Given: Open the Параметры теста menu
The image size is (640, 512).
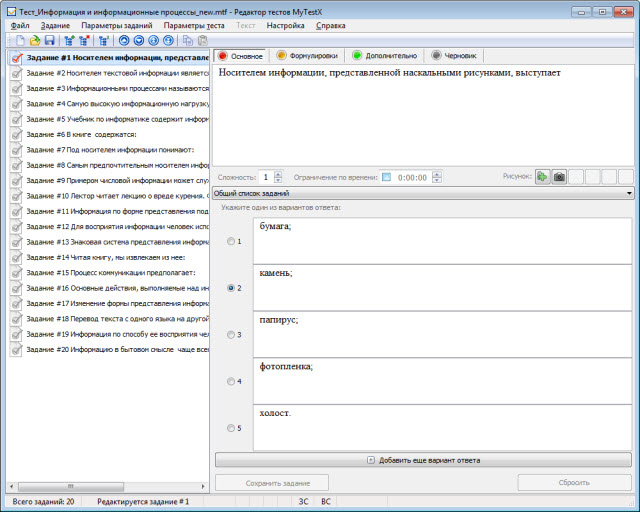Looking at the screenshot, I should tap(194, 24).
